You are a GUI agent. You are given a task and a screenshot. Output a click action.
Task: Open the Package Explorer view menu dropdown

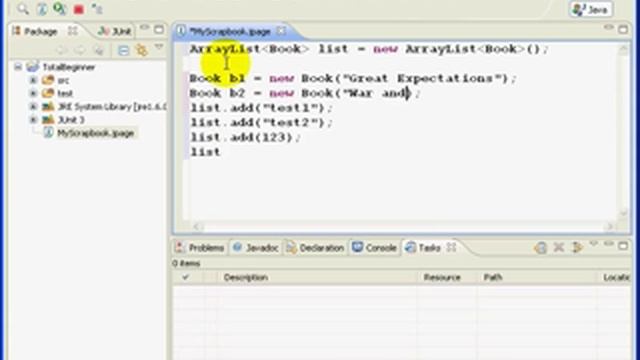159,48
